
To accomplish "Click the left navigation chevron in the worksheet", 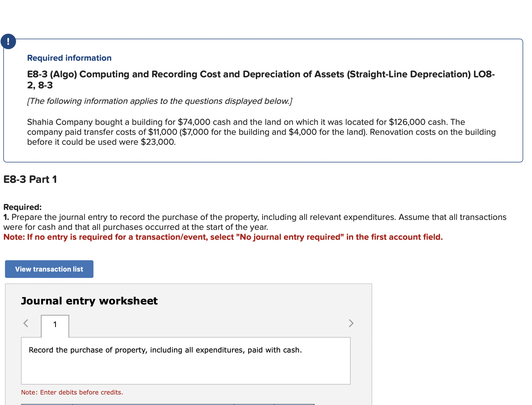I will pyautogui.click(x=26, y=323).
